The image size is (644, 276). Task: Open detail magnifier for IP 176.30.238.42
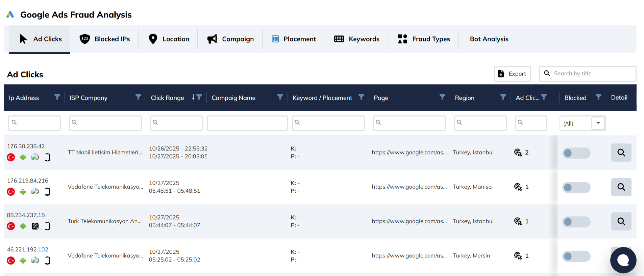[x=621, y=153]
